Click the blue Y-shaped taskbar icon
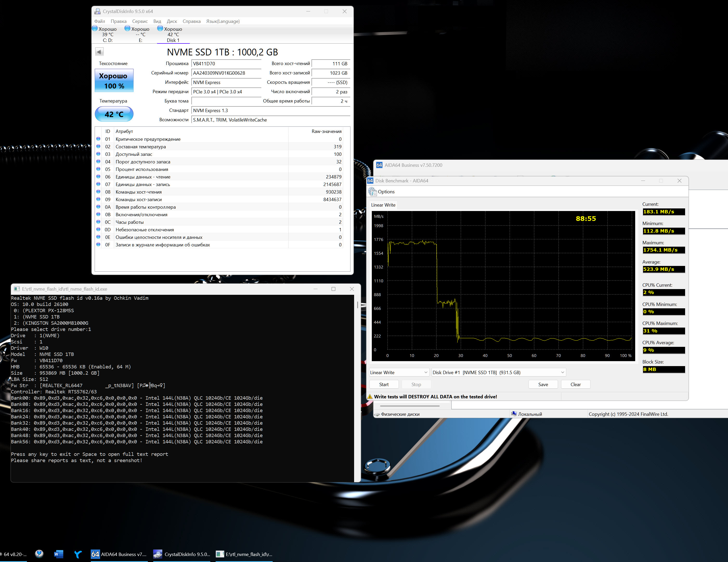The height and width of the screenshot is (562, 728). pyautogui.click(x=78, y=554)
